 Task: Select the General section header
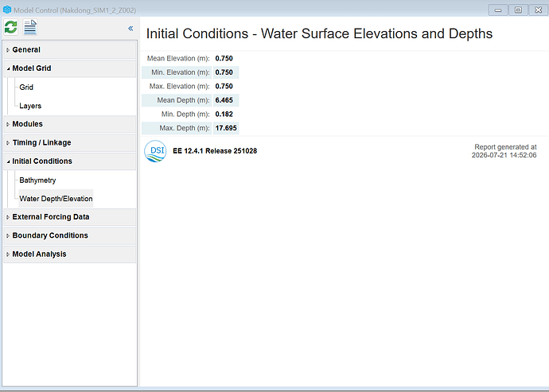pos(70,50)
